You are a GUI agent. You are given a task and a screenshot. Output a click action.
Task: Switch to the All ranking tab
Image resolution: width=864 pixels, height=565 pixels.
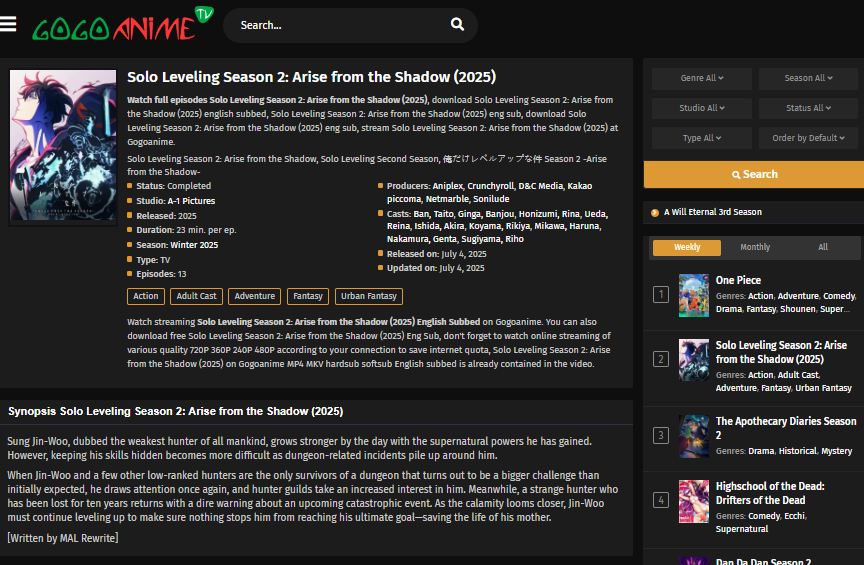(x=823, y=247)
